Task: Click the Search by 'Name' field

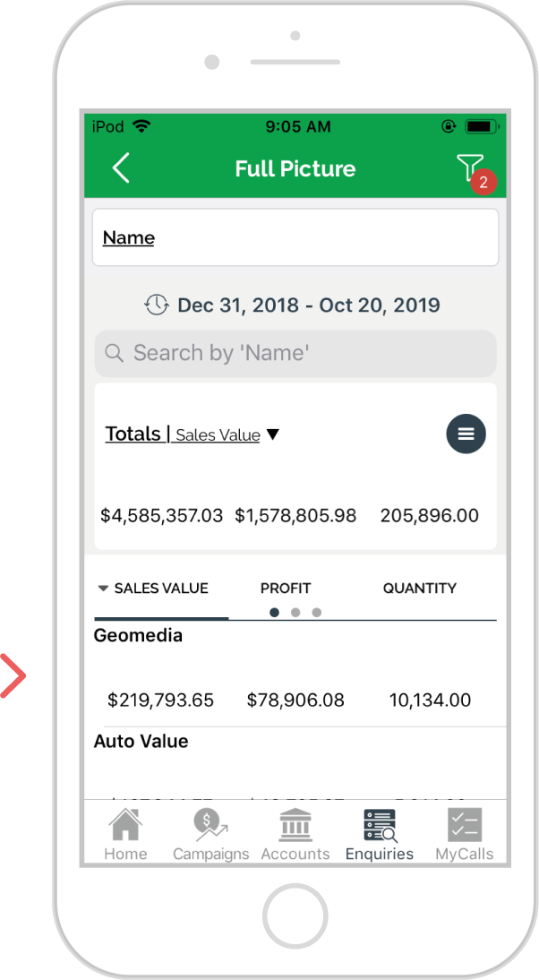Action: click(295, 353)
